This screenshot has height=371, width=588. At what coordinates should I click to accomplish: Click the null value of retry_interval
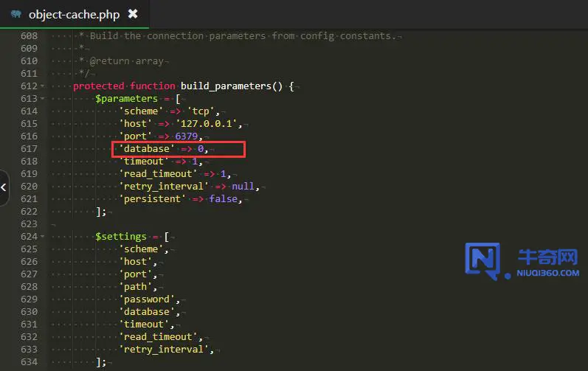(243, 187)
